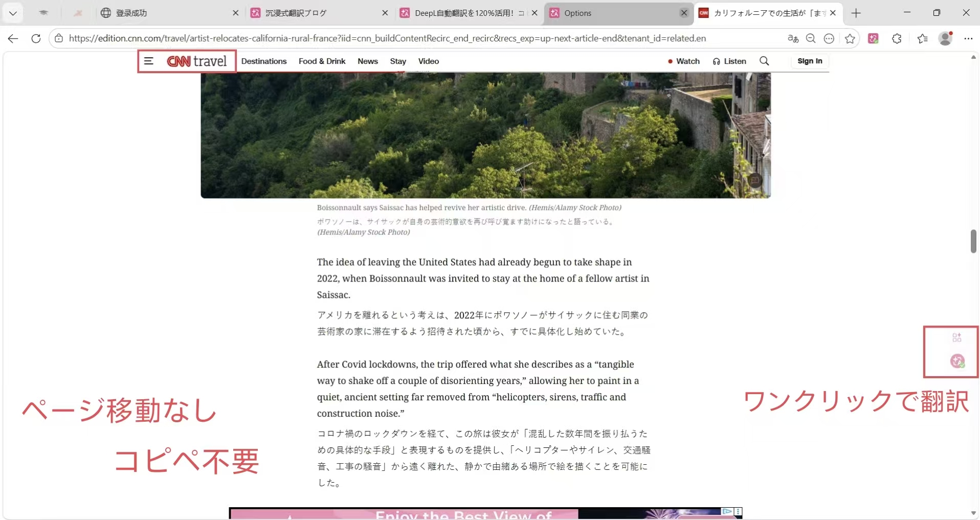The width and height of the screenshot is (980, 520).
Task: Click the Sign In button
Action: (x=810, y=61)
